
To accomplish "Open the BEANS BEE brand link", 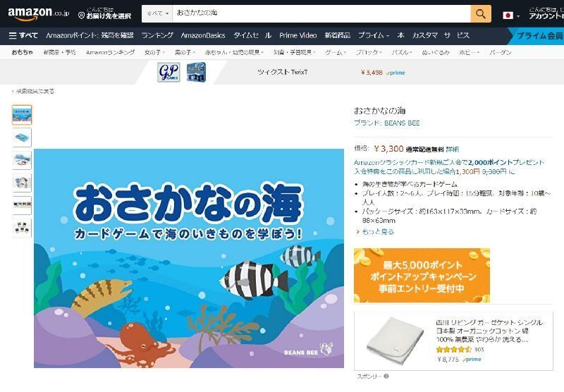I will [386, 123].
